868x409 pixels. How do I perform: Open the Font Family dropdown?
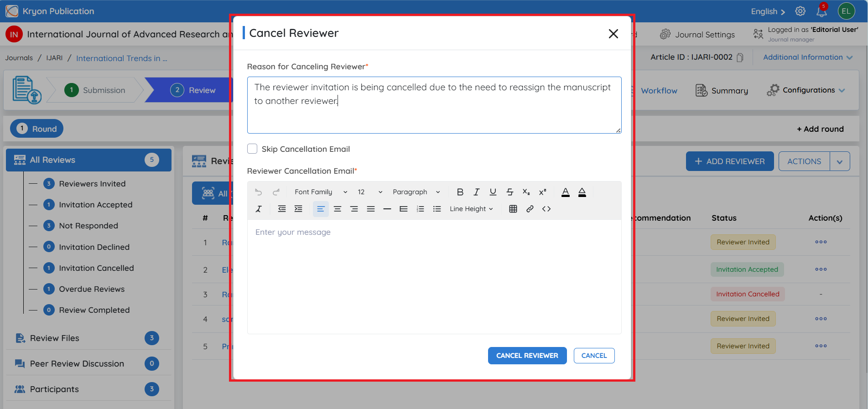(321, 192)
